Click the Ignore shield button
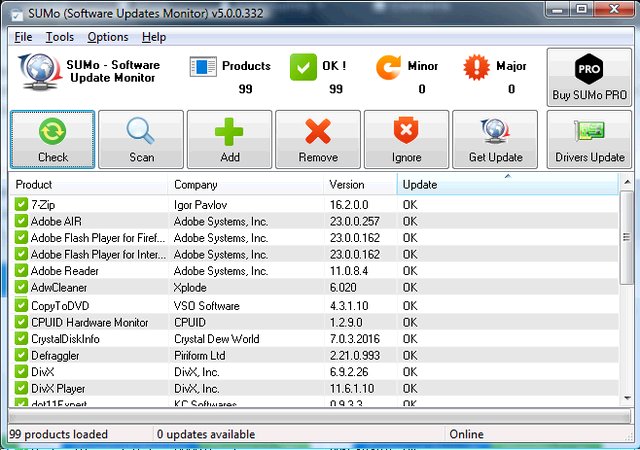This screenshot has height=450, width=640. (x=406, y=139)
